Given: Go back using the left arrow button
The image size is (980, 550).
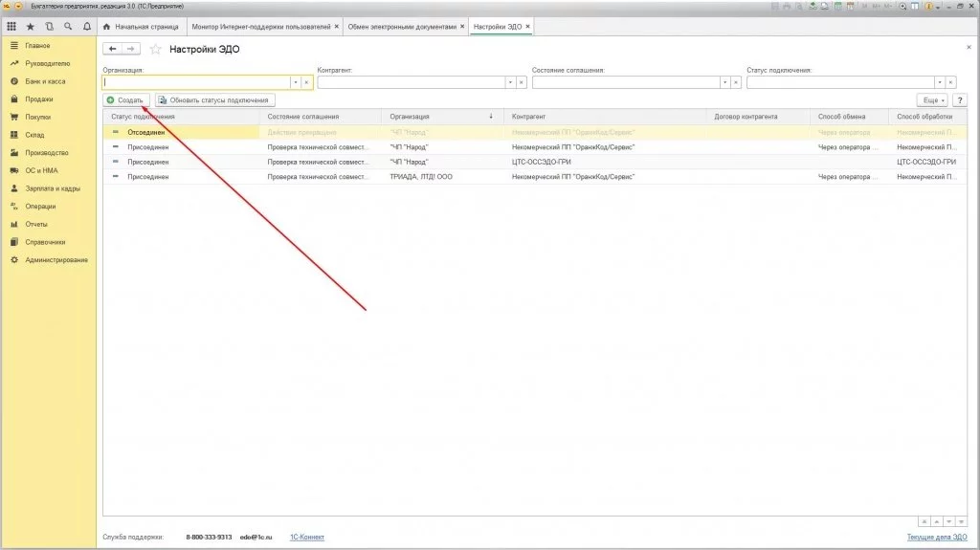Looking at the screenshot, I should pyautogui.click(x=112, y=49).
